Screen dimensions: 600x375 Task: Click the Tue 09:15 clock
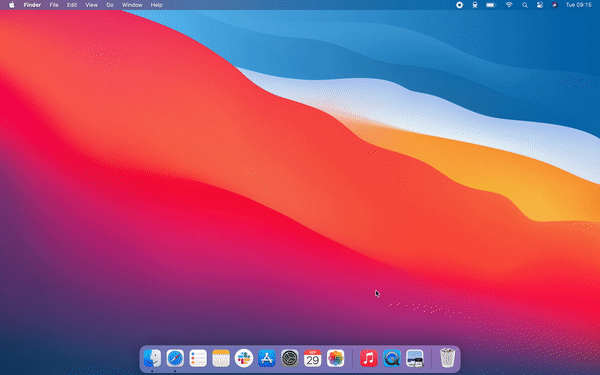point(579,5)
